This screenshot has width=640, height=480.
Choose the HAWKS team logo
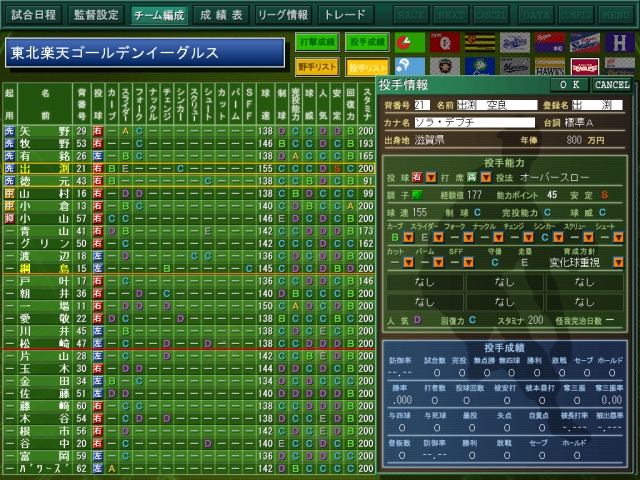[550, 66]
